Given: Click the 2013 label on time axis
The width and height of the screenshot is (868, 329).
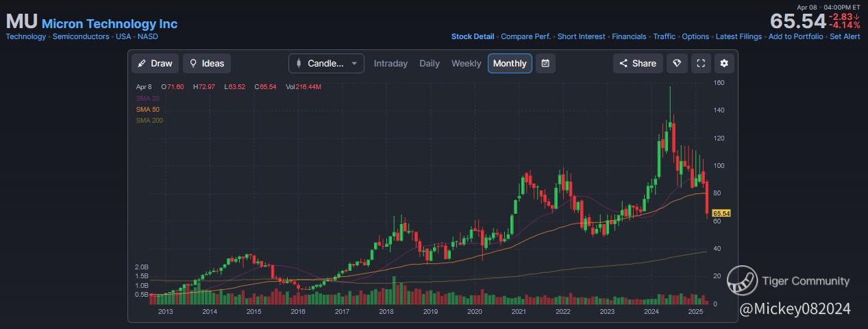Looking at the screenshot, I should [165, 311].
